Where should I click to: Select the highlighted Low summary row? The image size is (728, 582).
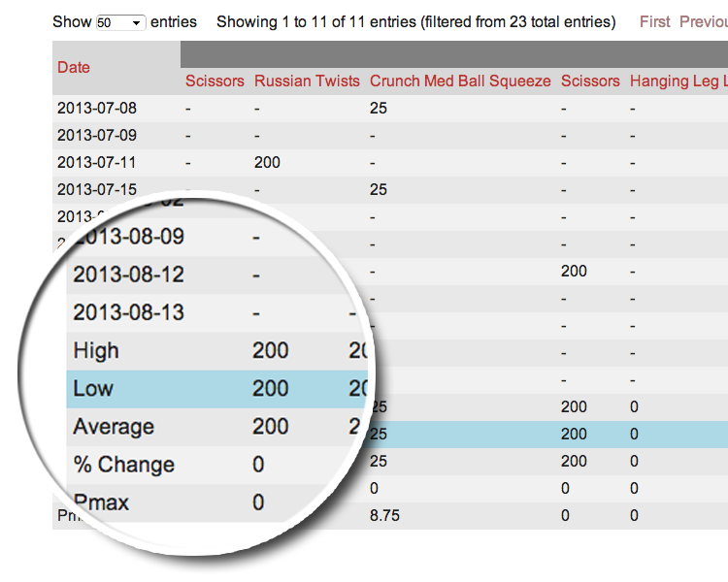[x=93, y=389]
